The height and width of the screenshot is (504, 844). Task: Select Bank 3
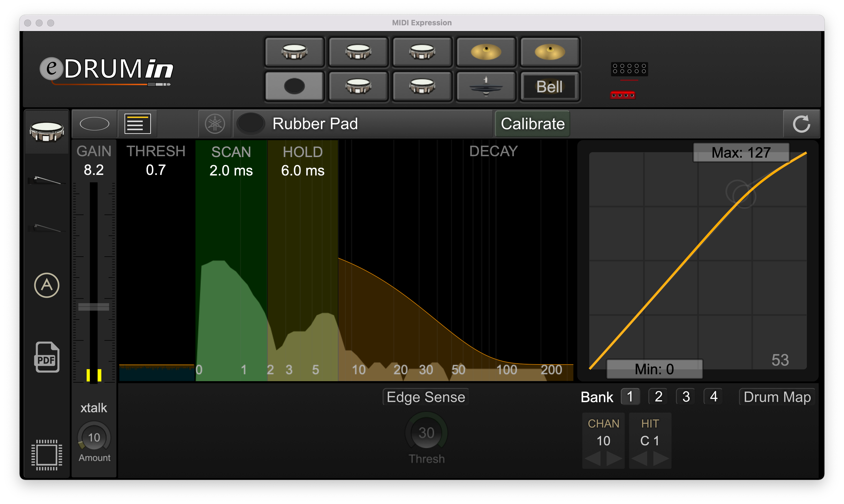point(686,396)
